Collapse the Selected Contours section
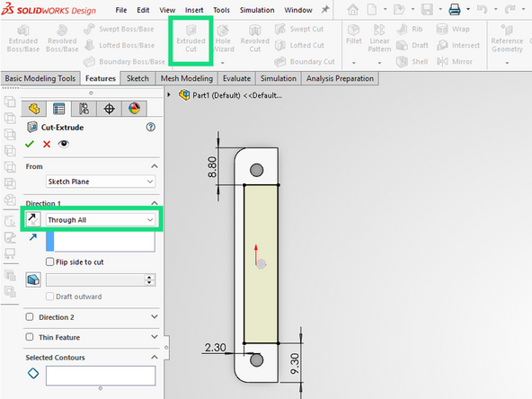The image size is (532, 399). tap(155, 358)
